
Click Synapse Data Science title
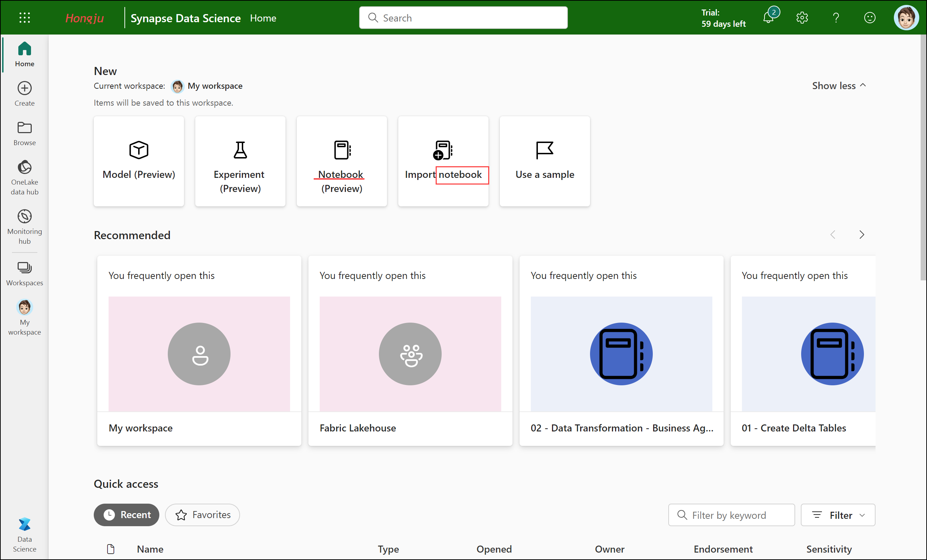(185, 18)
